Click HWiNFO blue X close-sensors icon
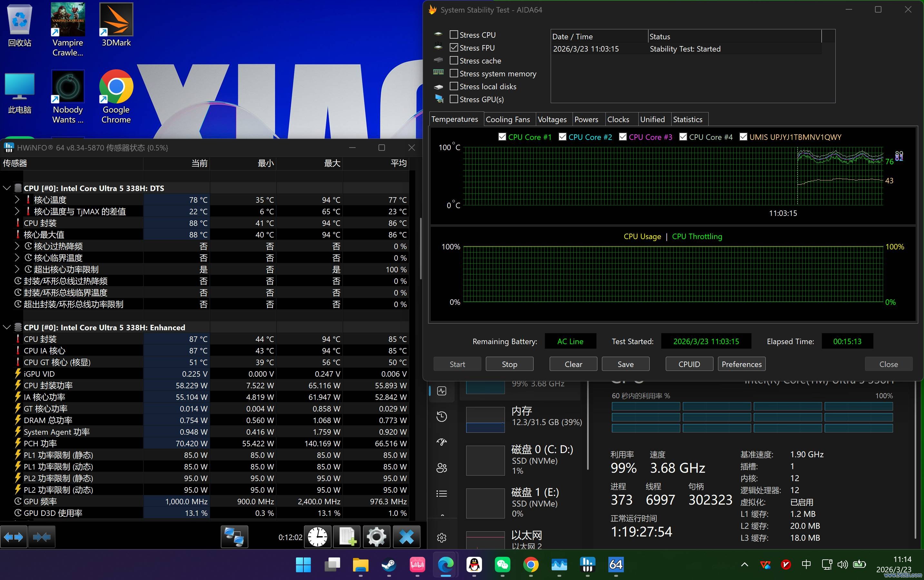 (x=406, y=536)
